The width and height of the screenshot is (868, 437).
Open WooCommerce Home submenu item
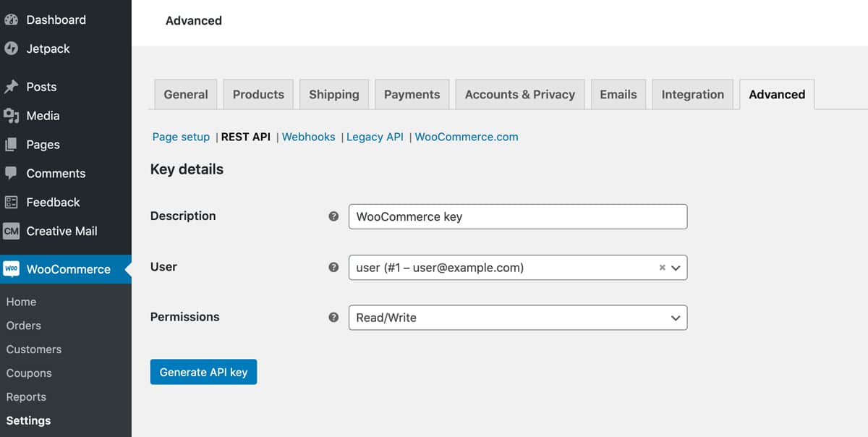21,302
